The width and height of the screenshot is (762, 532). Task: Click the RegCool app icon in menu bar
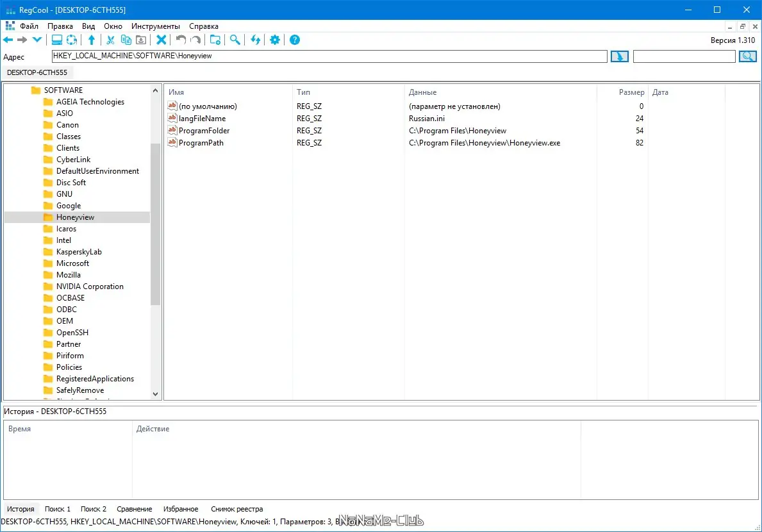click(10, 26)
